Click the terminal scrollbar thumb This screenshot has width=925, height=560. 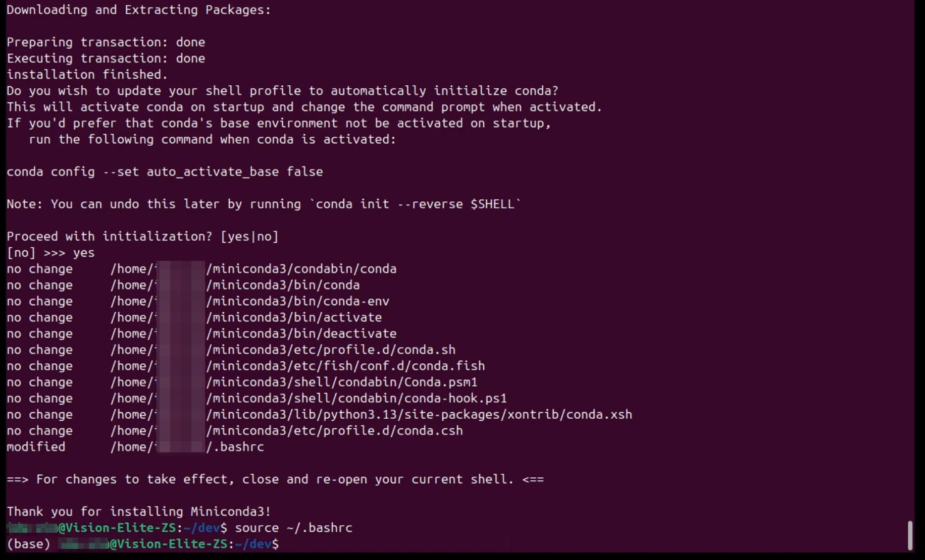(x=910, y=535)
